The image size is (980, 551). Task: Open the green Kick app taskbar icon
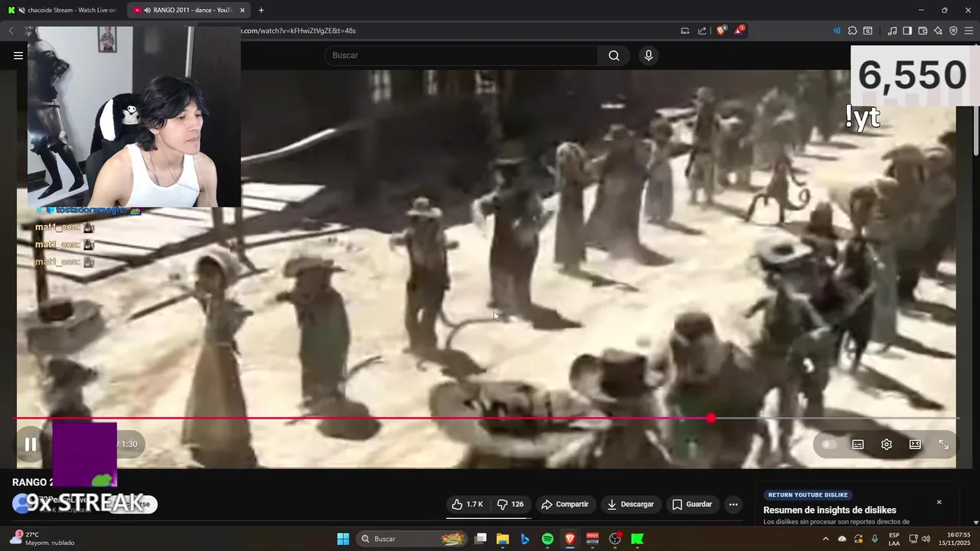637,539
